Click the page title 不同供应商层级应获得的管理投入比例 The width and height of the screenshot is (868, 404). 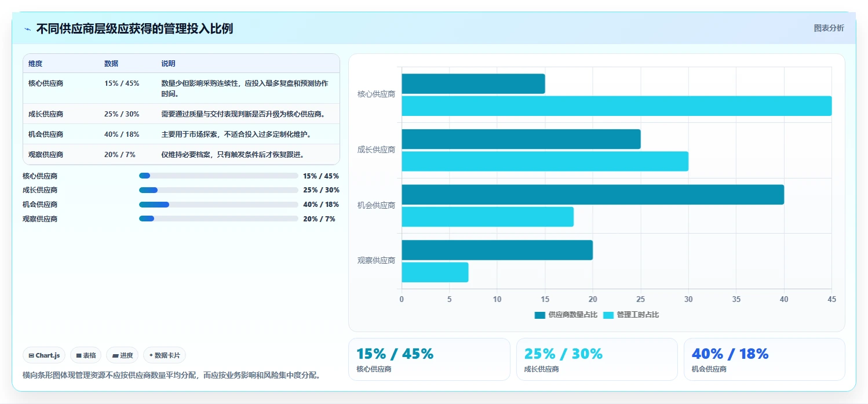pyautogui.click(x=134, y=29)
